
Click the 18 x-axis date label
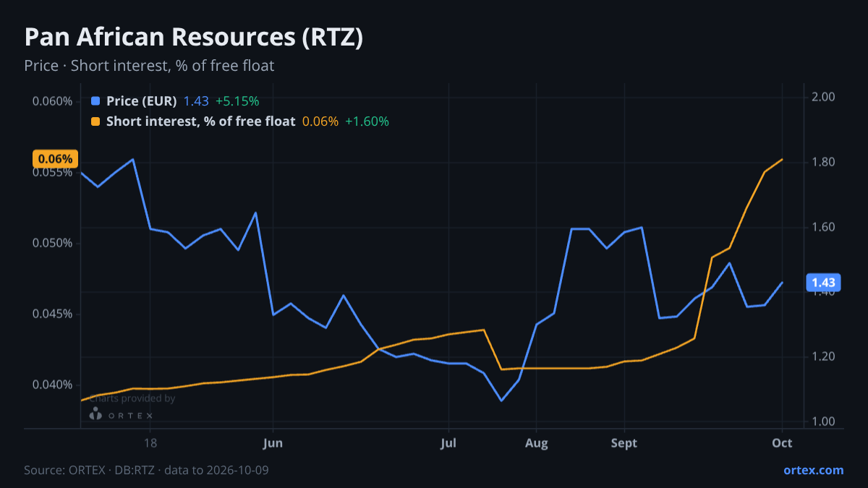tap(150, 443)
